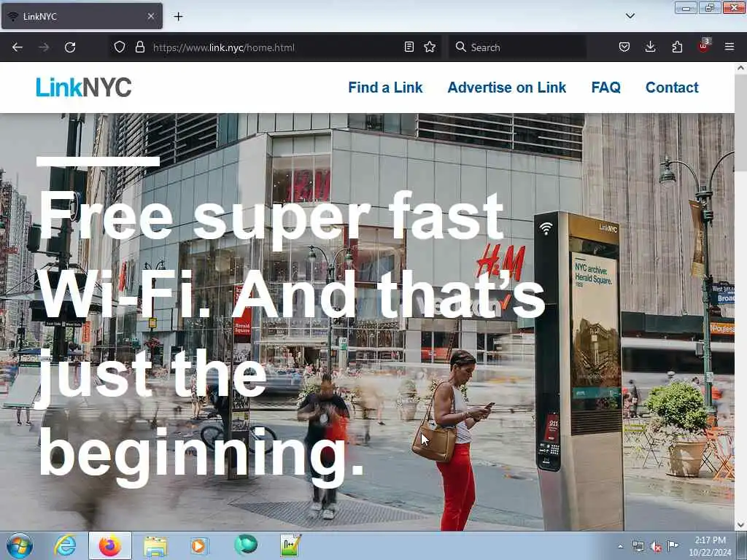Click the LinkNYC logo

(x=84, y=87)
